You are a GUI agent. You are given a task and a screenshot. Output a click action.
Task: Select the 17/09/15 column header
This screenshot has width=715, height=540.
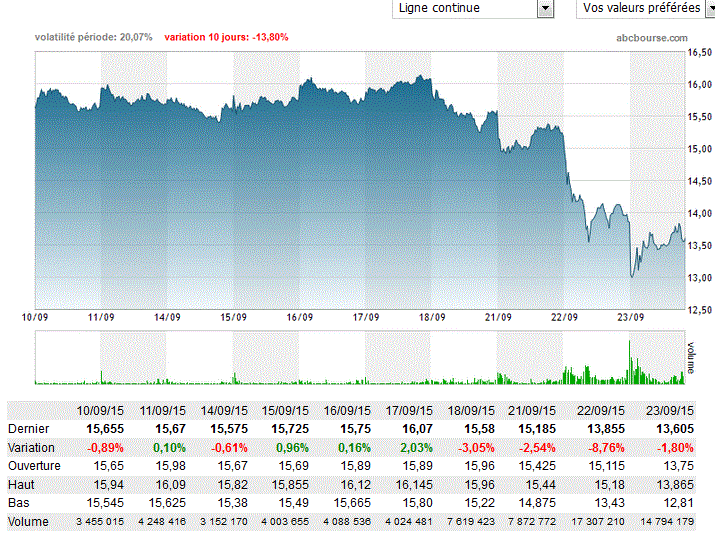409,411
